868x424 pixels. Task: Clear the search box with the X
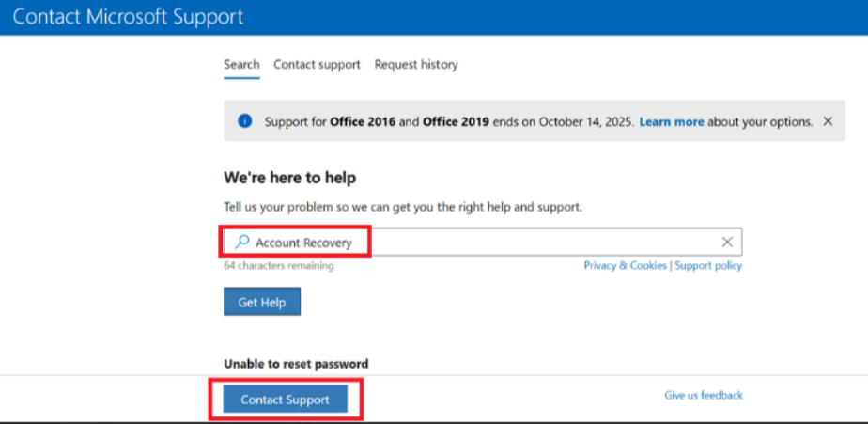727,242
